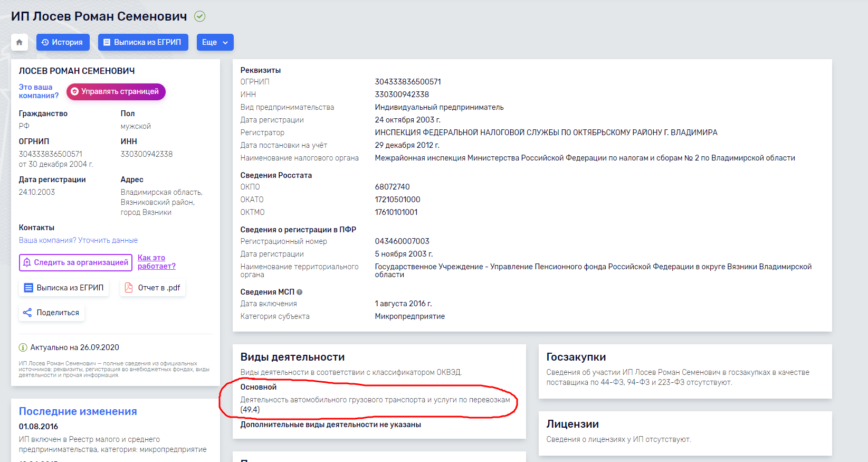
Task: Click the ОКТМО value 17610101001
Action: coord(396,212)
